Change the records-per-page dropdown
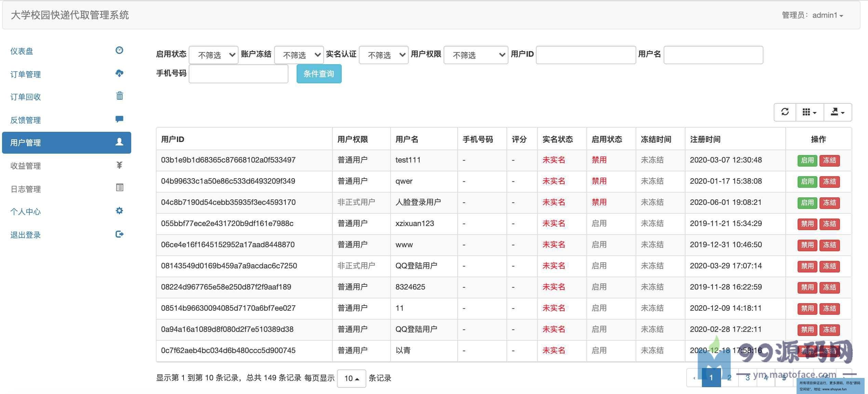This screenshot has width=868, height=394. (x=351, y=378)
